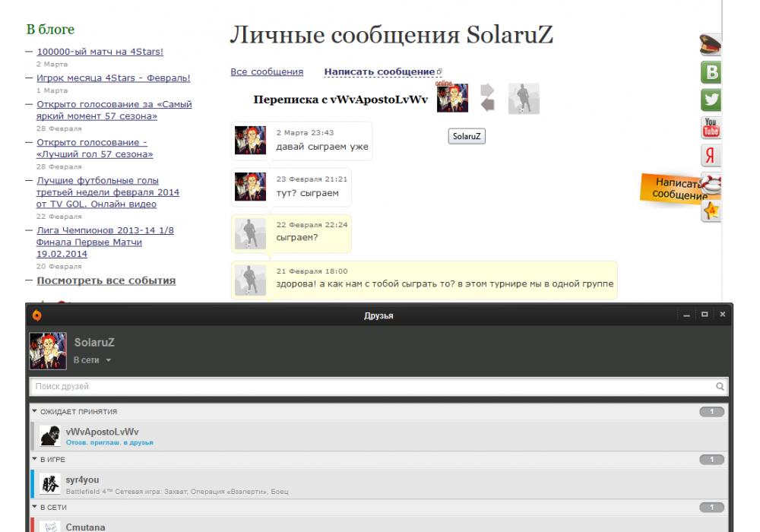
Task: Open the «В сети» status dropdown
Action: pyautogui.click(x=92, y=360)
